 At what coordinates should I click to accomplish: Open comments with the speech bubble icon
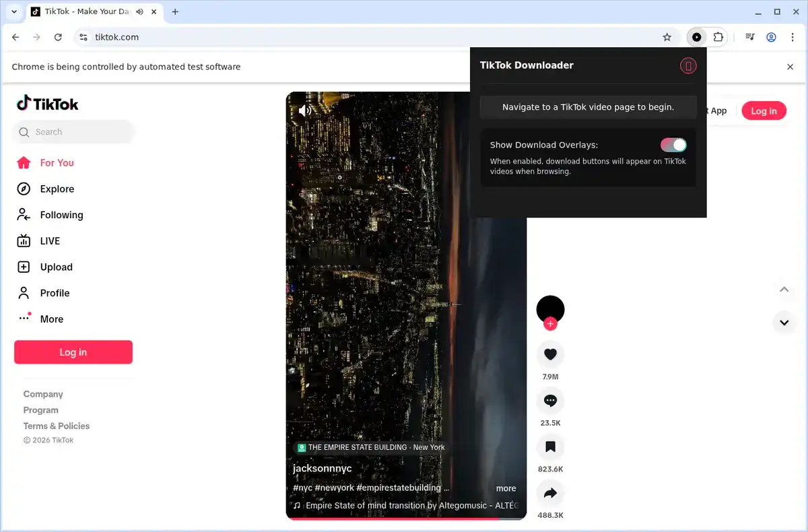pos(550,401)
